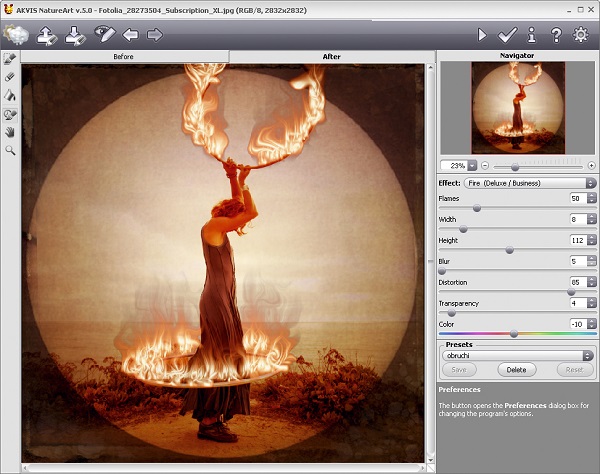The height and width of the screenshot is (474, 600).
Task: Open help with the question mark icon
Action: (x=556, y=35)
